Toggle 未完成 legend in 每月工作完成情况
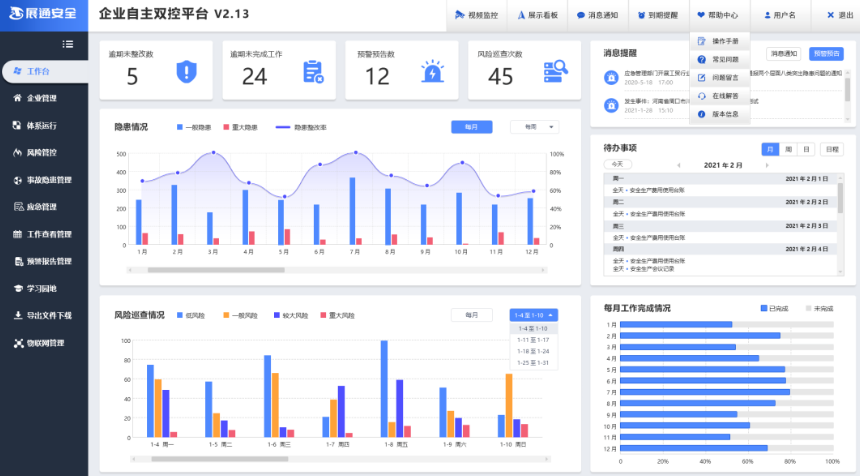 pos(819,308)
